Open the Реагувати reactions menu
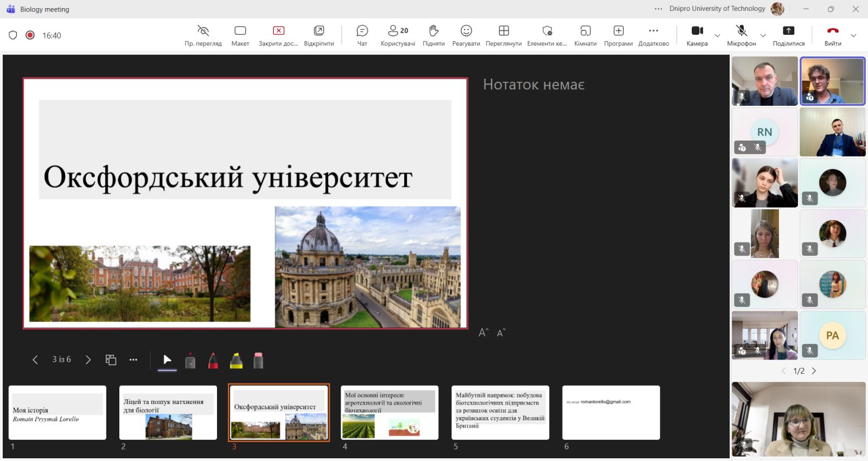Screen dimensions: 868x461 click(x=466, y=35)
